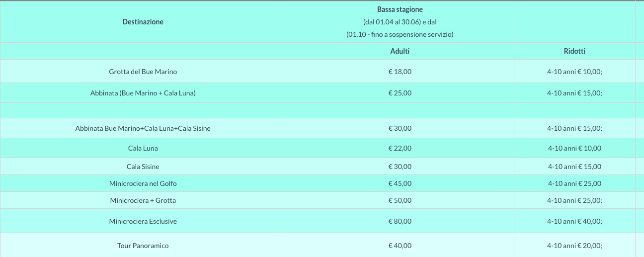Select the € 80,00 adult price cell
Image resolution: width=644 pixels, height=257 pixels.
(400, 221)
